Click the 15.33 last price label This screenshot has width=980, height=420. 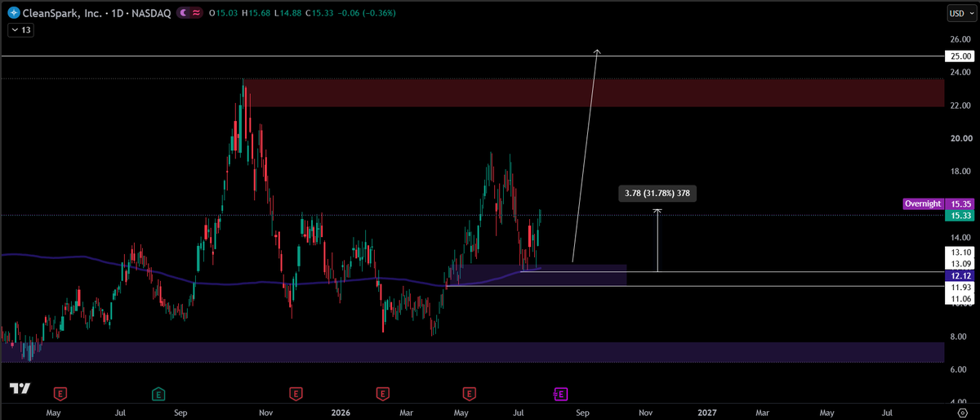tap(958, 216)
